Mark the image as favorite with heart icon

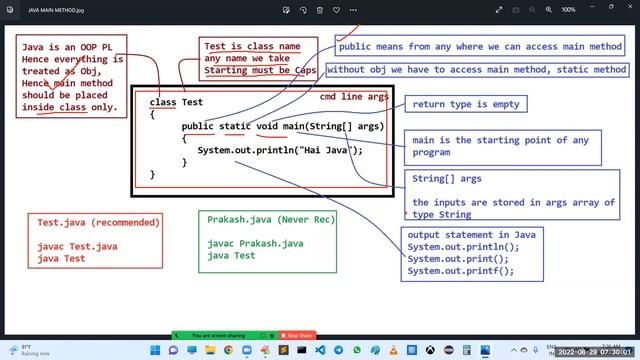tap(336, 10)
